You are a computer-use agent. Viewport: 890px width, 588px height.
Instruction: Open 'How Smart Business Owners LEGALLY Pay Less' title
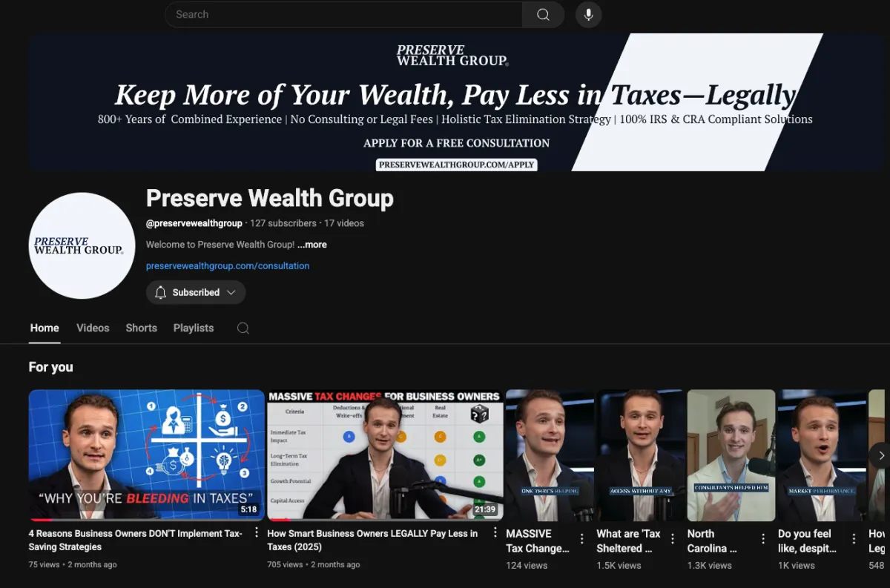pos(372,540)
